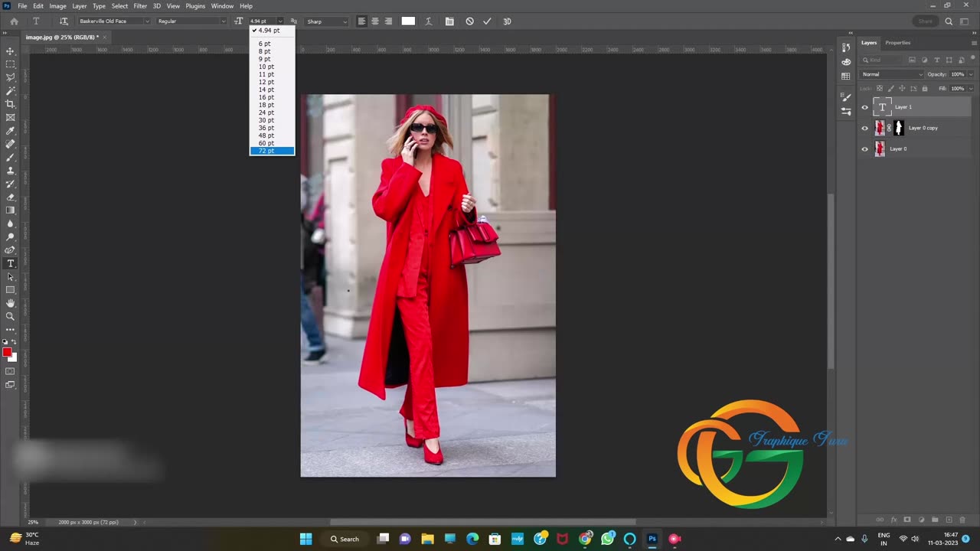The width and height of the screenshot is (980, 551).
Task: Click Create warped text icon
Action: pos(428,21)
